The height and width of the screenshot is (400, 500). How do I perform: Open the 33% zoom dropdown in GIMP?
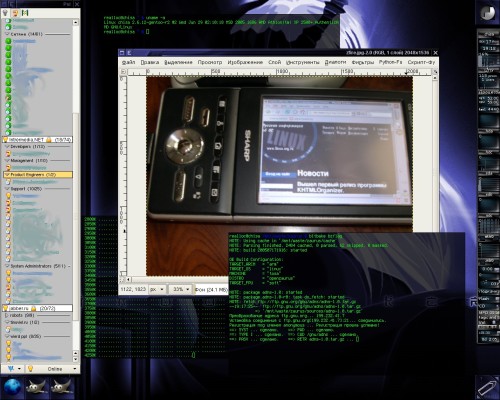[x=181, y=289]
